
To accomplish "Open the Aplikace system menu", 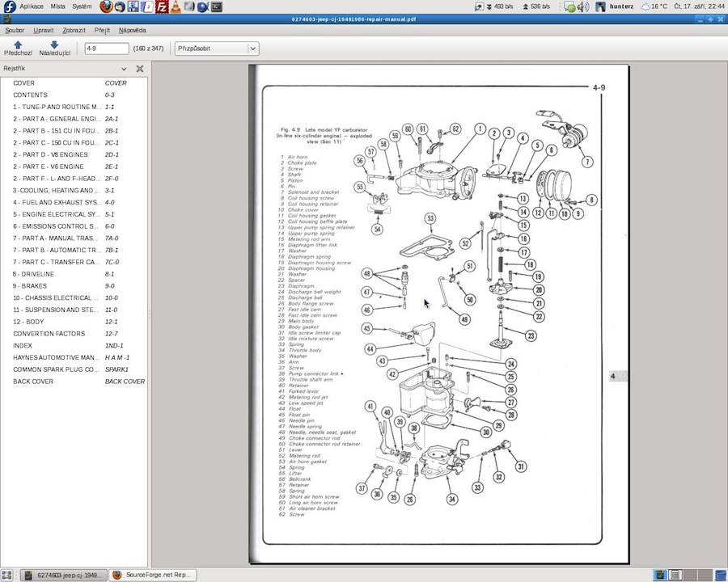I will pos(32,6).
